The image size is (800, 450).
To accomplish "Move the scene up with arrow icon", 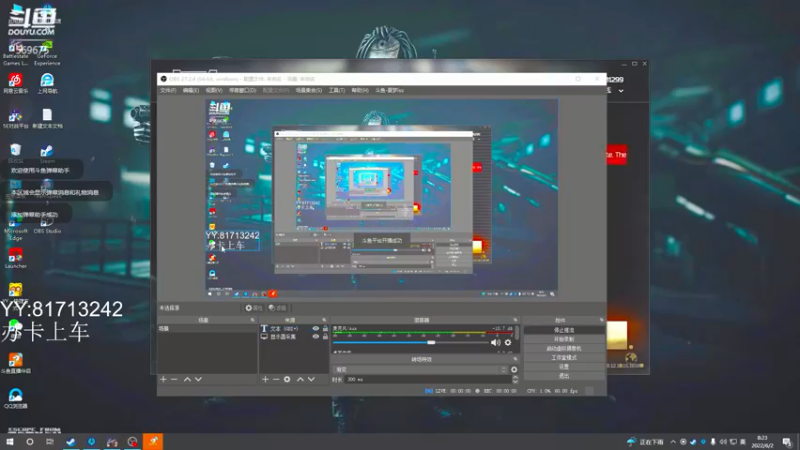I will click(187, 379).
